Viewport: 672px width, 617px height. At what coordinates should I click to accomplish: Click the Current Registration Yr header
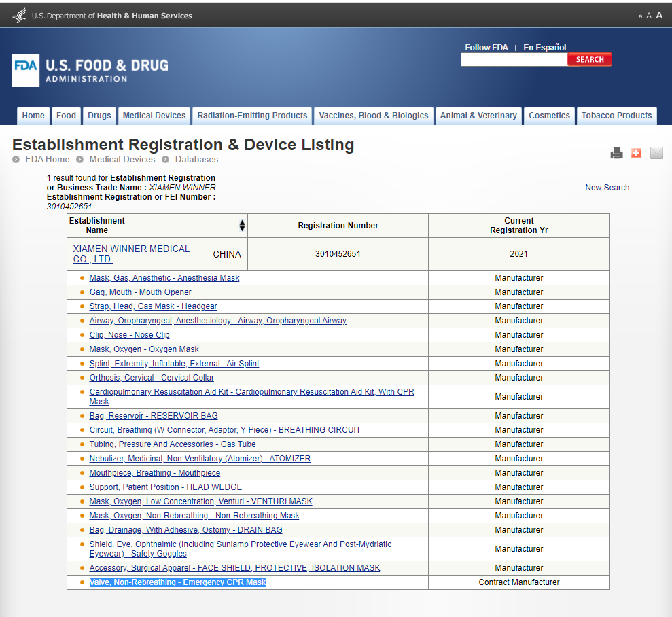519,226
